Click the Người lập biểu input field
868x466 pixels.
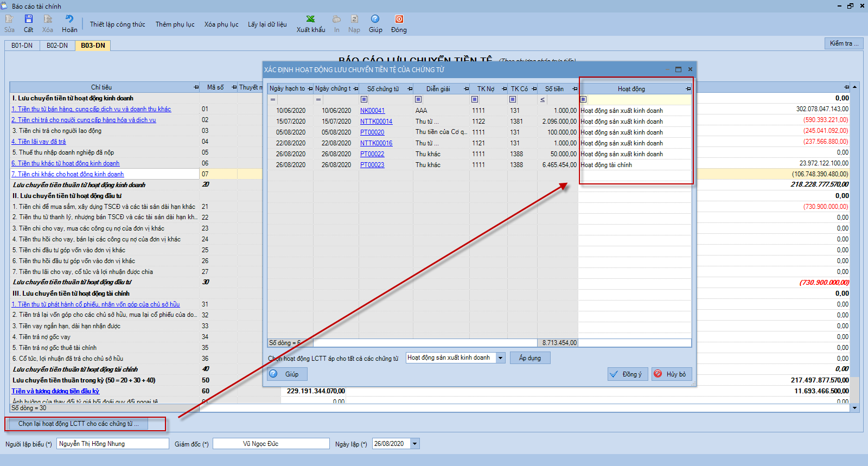[113, 444]
